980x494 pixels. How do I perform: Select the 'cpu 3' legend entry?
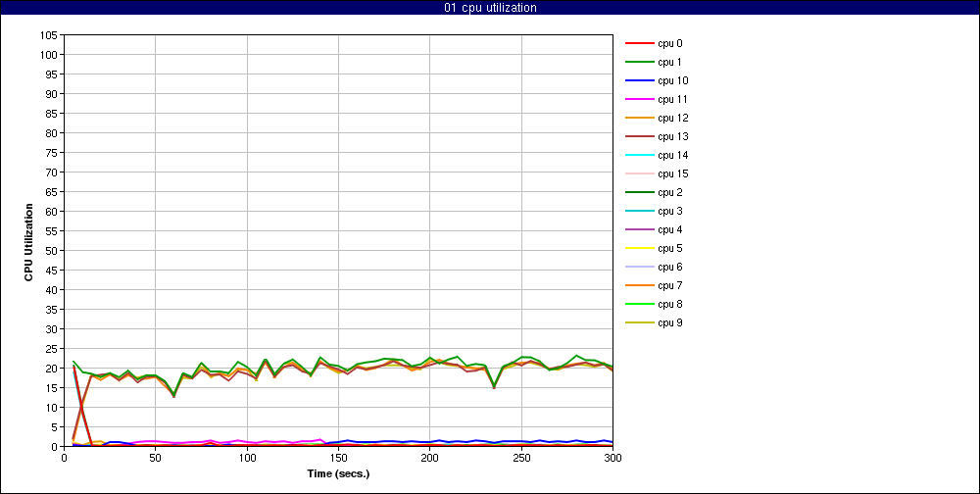tap(654, 212)
